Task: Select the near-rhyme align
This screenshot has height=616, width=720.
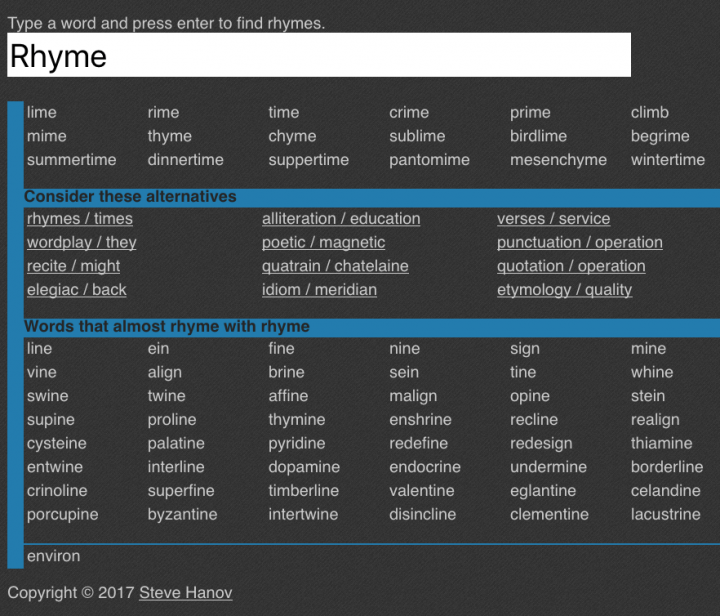Action: click(165, 372)
